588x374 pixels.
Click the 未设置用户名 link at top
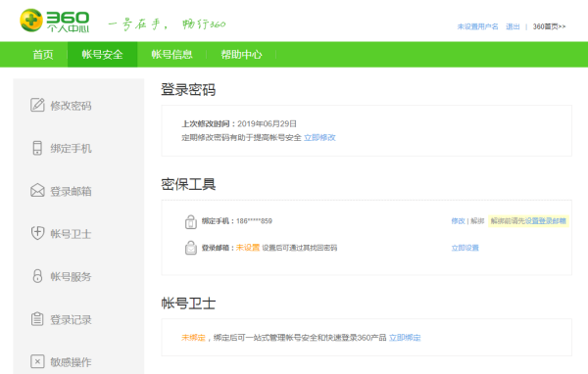tap(478, 26)
